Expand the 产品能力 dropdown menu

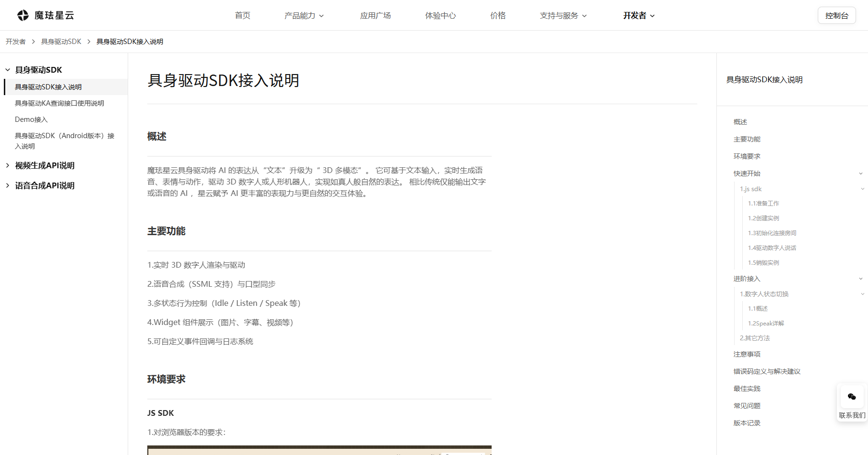click(x=304, y=16)
